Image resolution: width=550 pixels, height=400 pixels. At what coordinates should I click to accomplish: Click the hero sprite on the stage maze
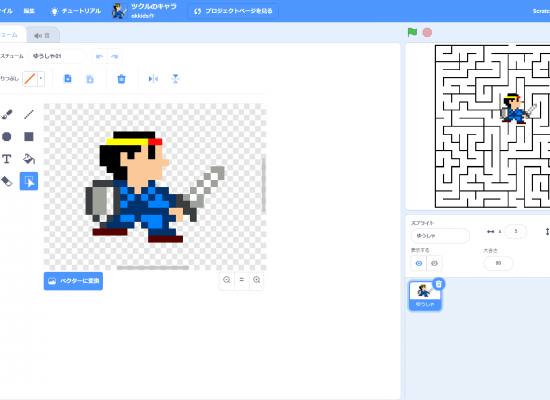tap(517, 108)
